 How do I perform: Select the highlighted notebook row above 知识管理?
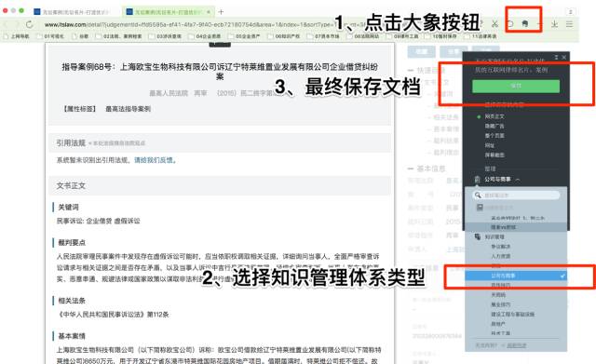tap(516, 227)
